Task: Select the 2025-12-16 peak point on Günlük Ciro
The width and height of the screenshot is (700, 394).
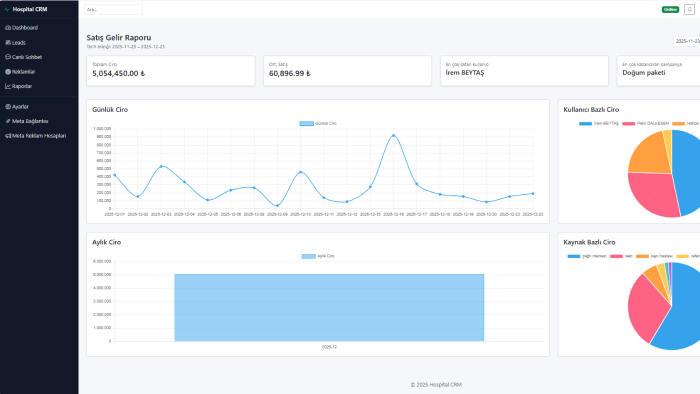Action: 393,135
